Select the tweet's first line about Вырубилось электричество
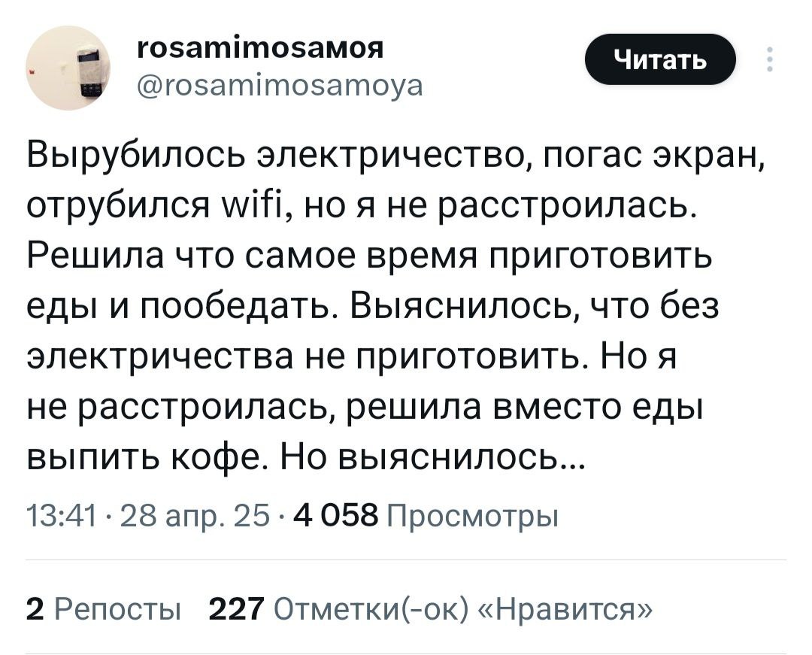This screenshot has width=812, height=655. (395, 155)
